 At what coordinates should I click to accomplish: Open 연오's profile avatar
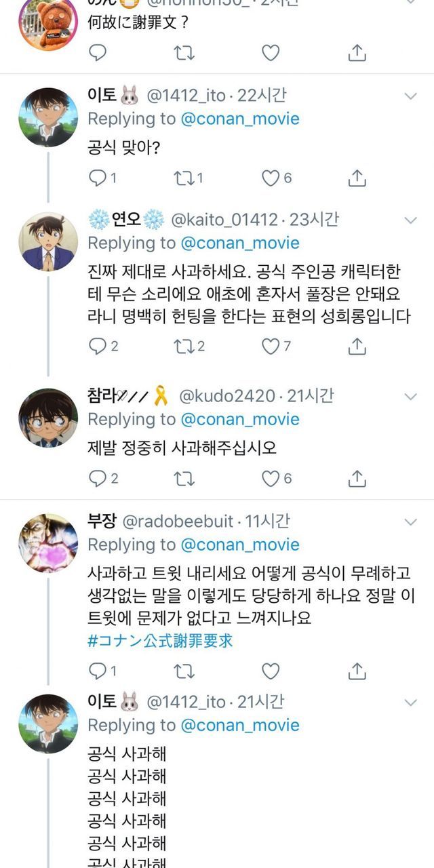pyautogui.click(x=48, y=242)
